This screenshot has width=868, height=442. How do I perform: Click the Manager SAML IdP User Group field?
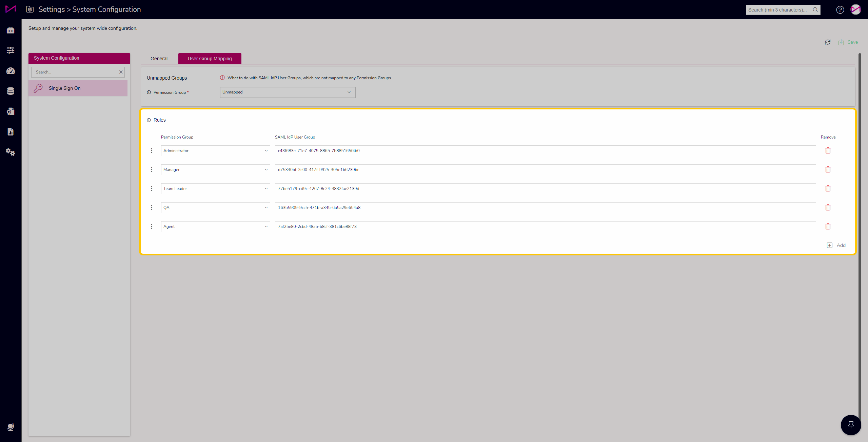tap(545, 170)
